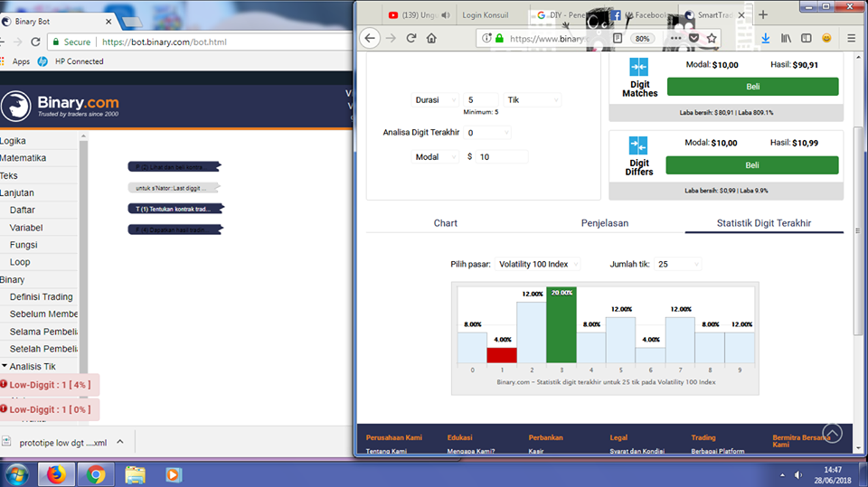Screen dimensions: 868x487
Task: Click the duration value input field
Action: click(480, 99)
